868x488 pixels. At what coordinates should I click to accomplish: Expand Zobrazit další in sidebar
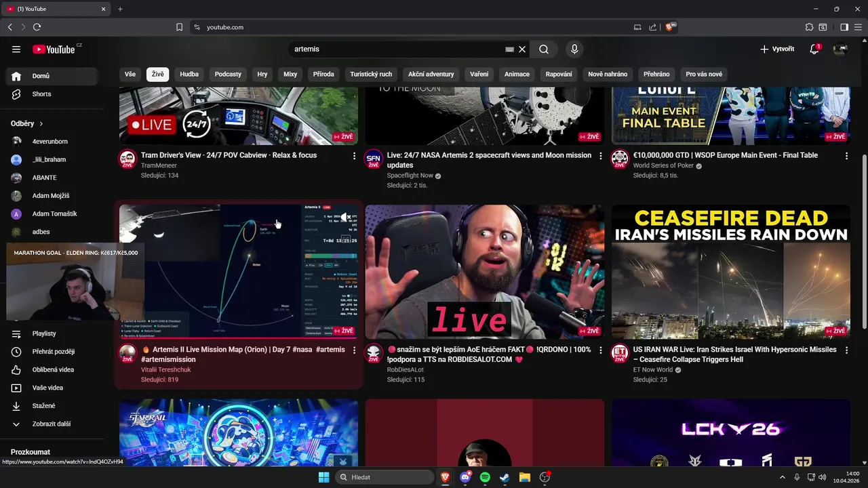click(x=52, y=424)
